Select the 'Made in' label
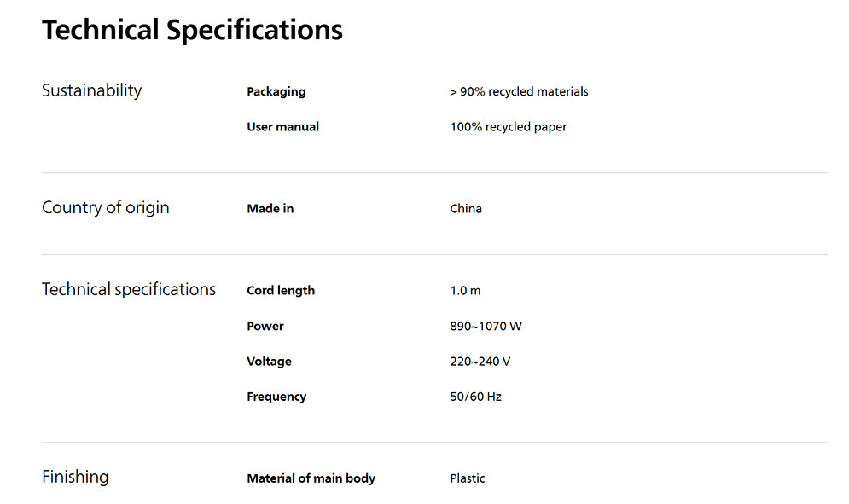The height and width of the screenshot is (504, 849). pyautogui.click(x=270, y=209)
